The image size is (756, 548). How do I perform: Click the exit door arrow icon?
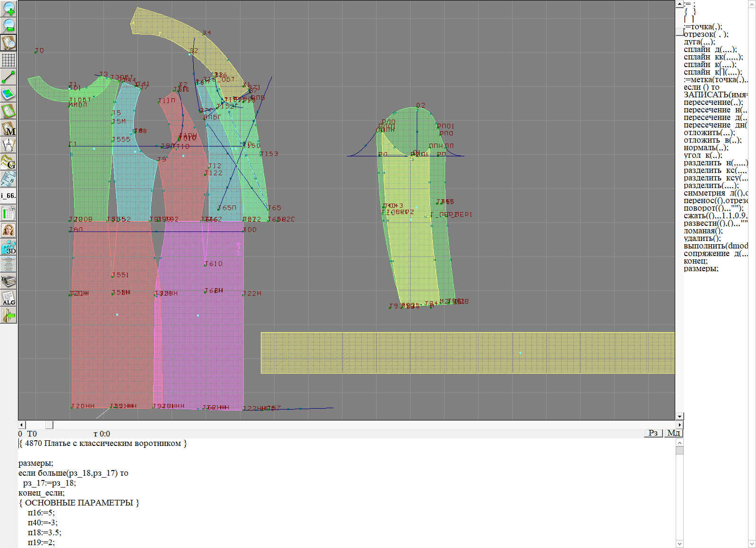point(9,315)
